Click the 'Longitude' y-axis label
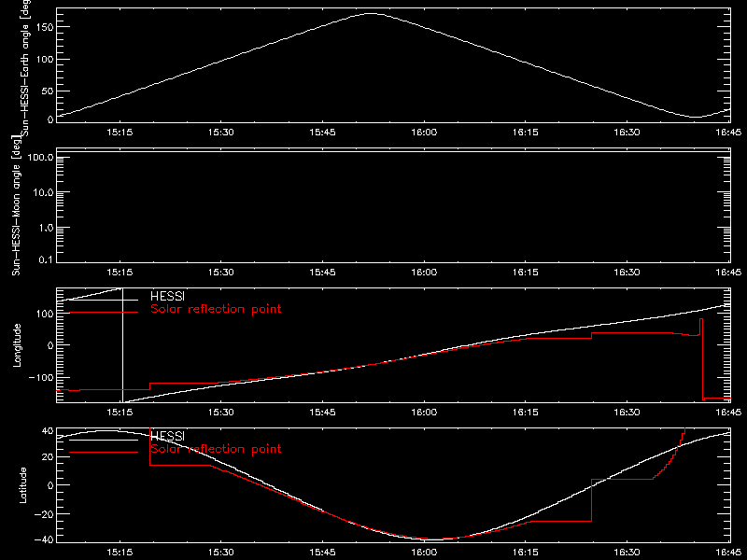Screen dimensions: 747x560 click(17, 345)
